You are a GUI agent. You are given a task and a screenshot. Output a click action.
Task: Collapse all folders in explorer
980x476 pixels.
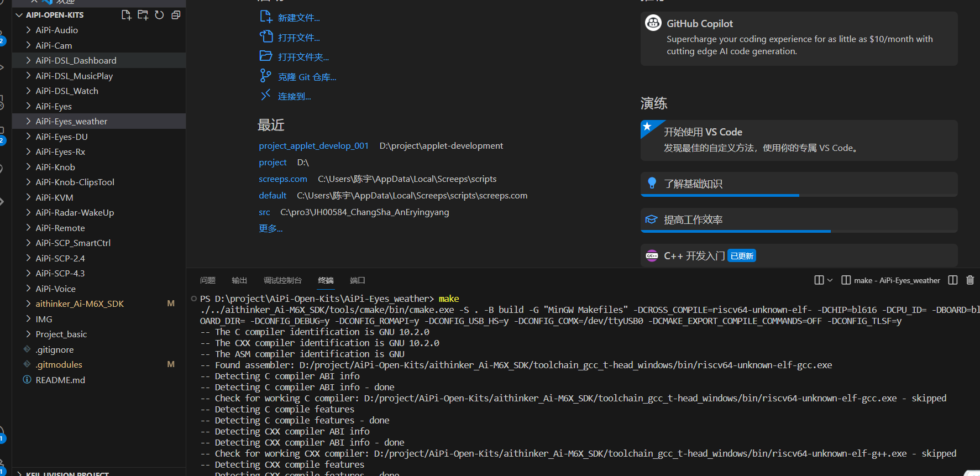pos(176,15)
